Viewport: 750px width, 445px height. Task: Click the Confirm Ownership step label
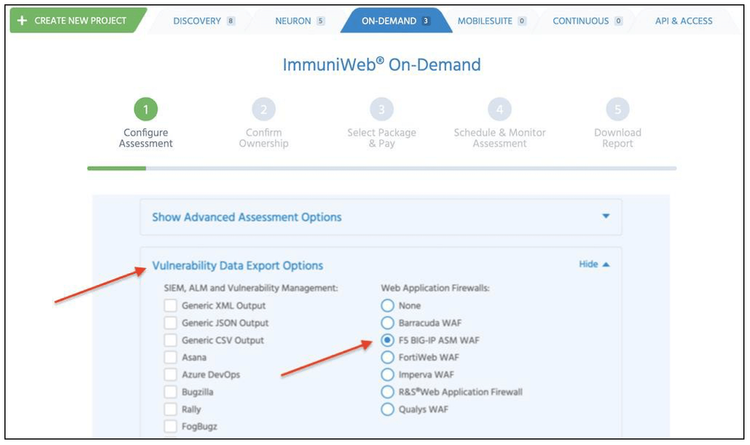point(264,138)
